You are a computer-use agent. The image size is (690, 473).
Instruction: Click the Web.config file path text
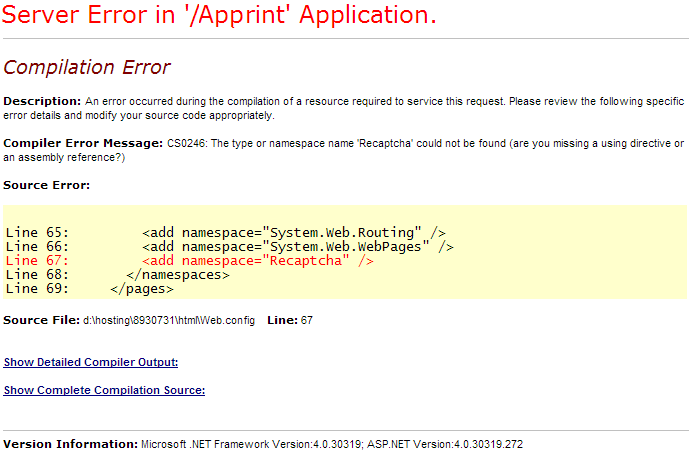(x=169, y=320)
